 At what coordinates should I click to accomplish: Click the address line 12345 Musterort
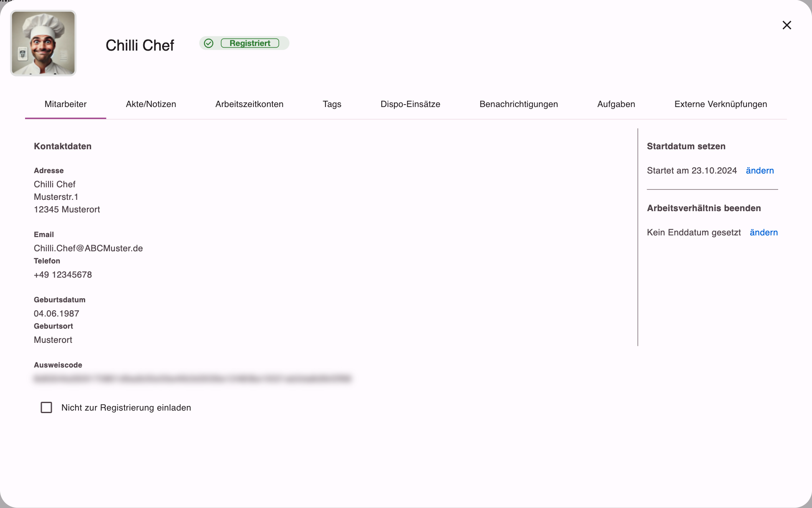tap(67, 209)
